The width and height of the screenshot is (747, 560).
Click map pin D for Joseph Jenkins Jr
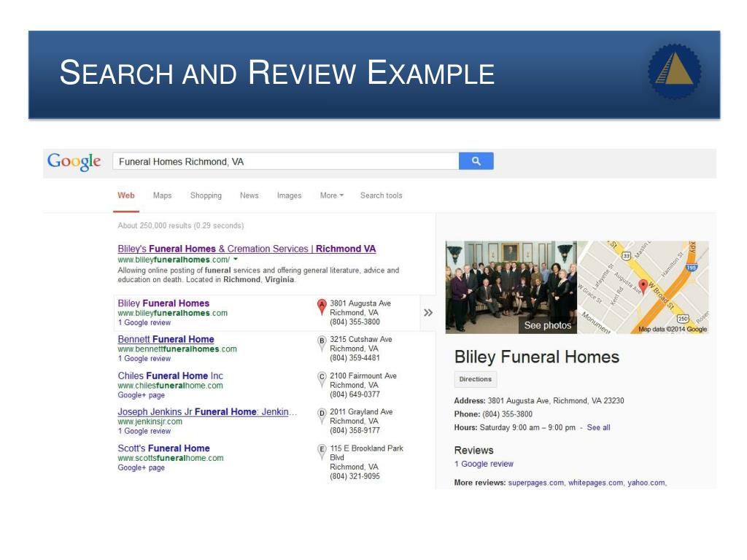322,415
